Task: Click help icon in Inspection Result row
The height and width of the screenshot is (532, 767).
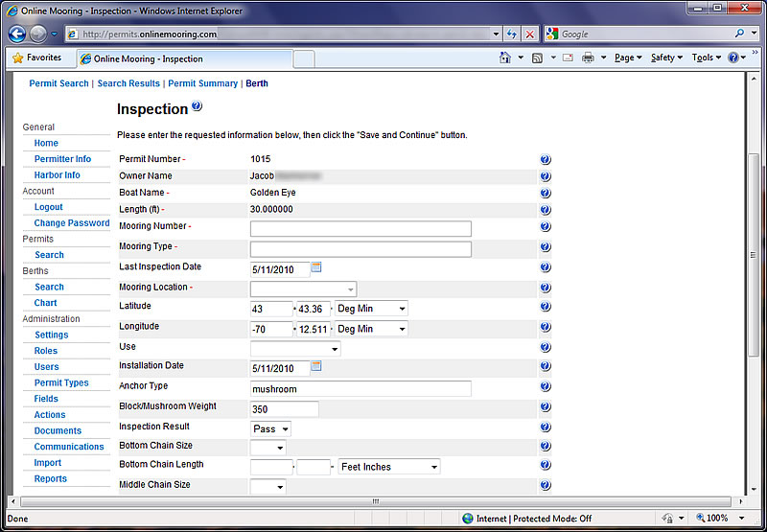Action: point(546,428)
